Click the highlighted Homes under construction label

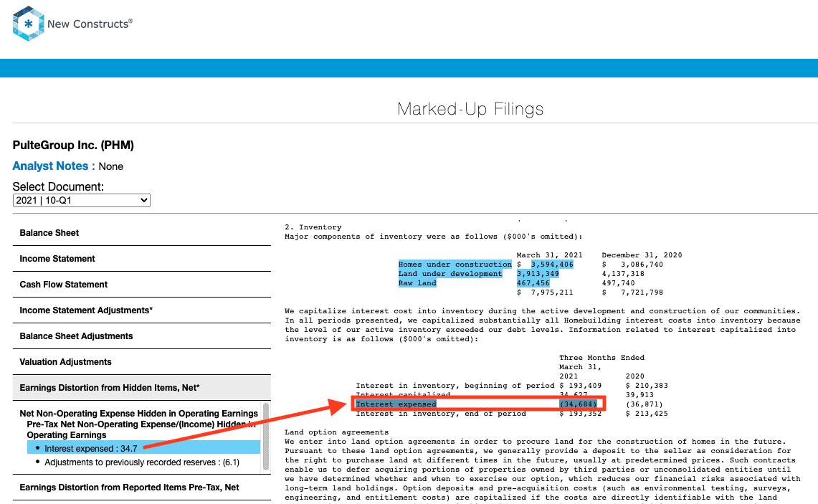tap(455, 265)
